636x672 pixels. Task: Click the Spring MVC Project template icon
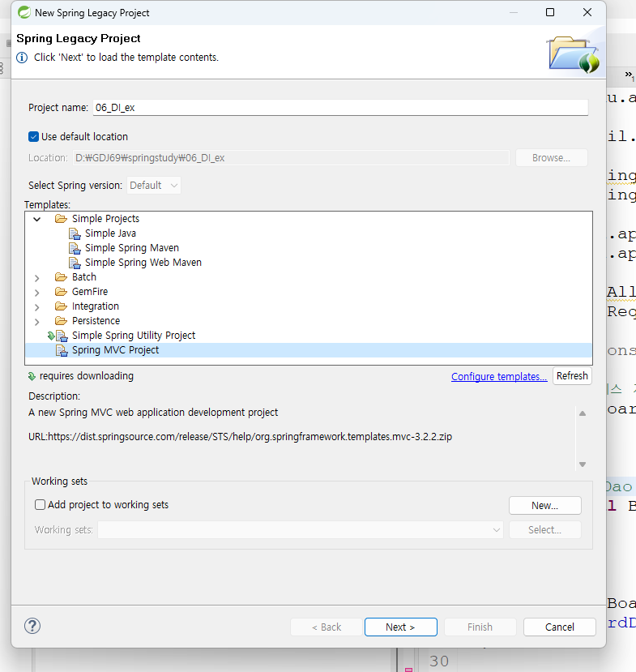tap(62, 350)
